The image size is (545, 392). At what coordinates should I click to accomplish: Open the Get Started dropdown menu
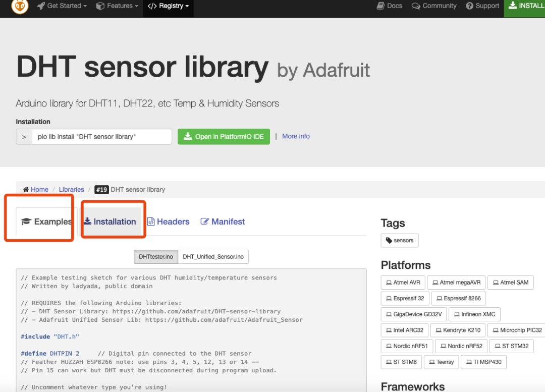[62, 6]
